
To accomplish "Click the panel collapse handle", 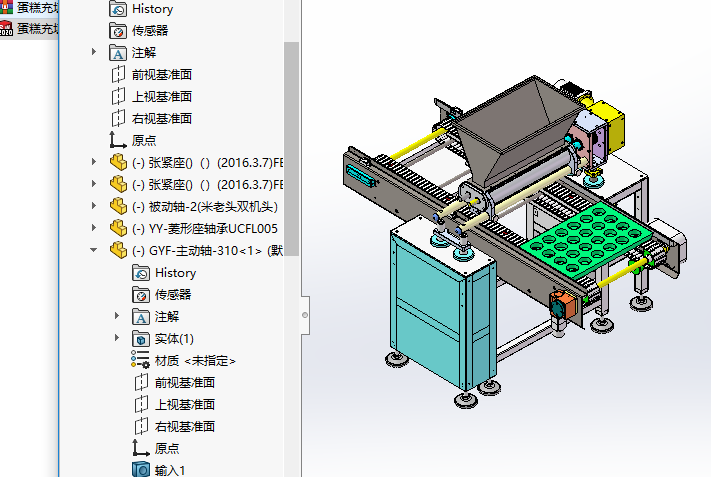I will (305, 315).
